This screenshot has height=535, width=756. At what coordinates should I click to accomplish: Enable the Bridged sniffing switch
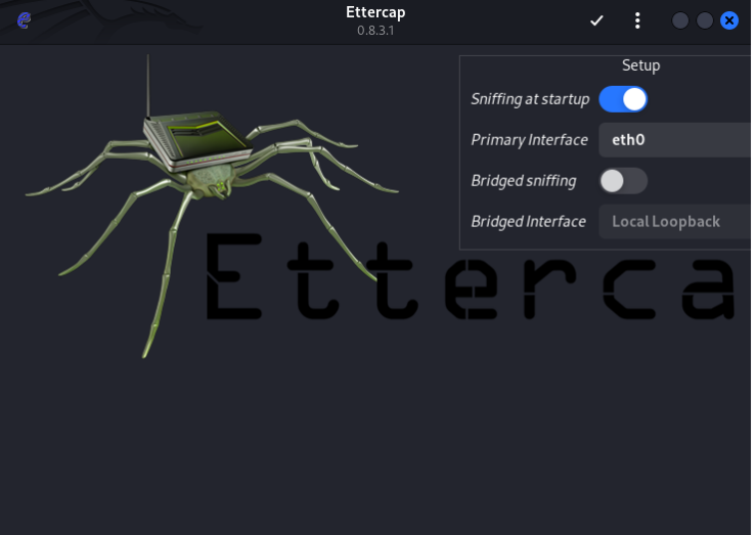tap(623, 181)
